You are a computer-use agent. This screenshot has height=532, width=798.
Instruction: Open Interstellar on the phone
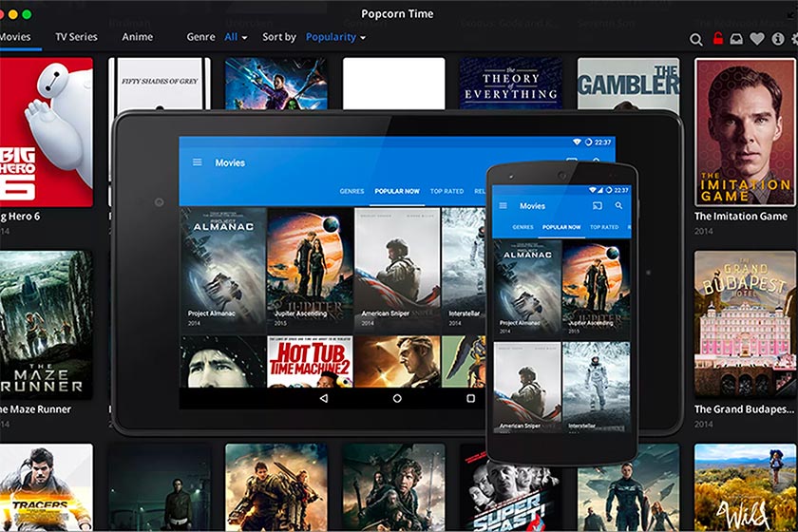point(597,387)
